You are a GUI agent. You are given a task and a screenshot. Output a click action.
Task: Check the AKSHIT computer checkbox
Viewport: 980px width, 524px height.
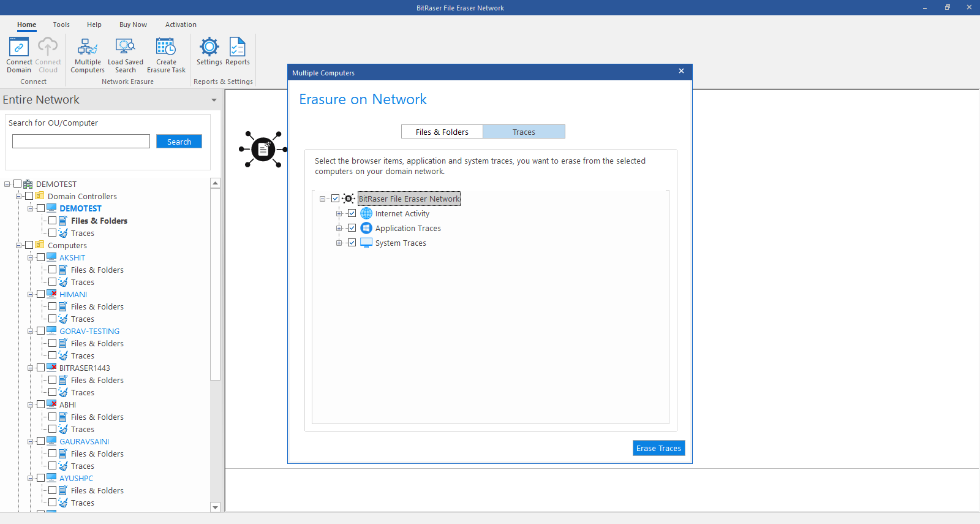pyautogui.click(x=40, y=257)
